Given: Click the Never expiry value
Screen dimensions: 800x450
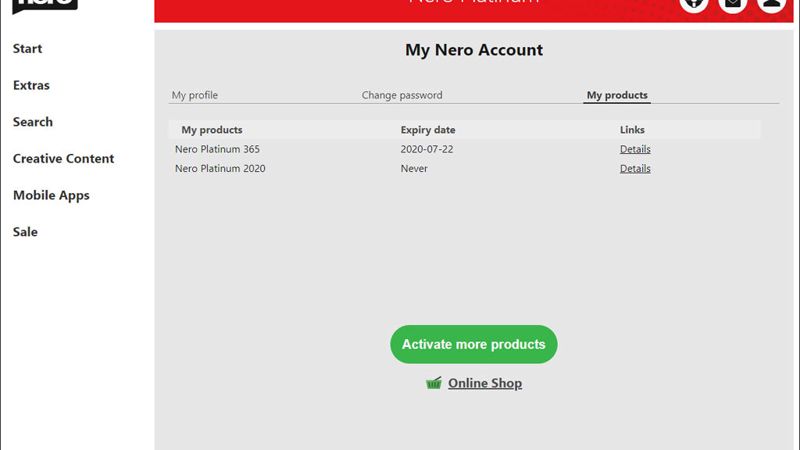Looking at the screenshot, I should click(414, 168).
